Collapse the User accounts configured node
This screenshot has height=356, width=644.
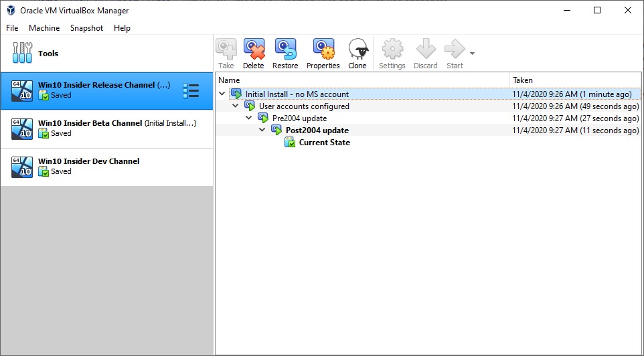[x=236, y=106]
